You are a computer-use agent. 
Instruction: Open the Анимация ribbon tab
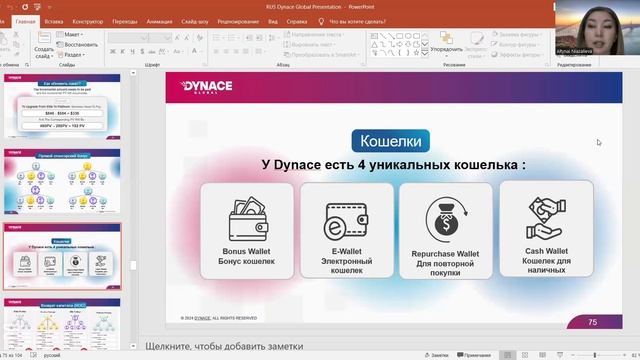tap(159, 22)
